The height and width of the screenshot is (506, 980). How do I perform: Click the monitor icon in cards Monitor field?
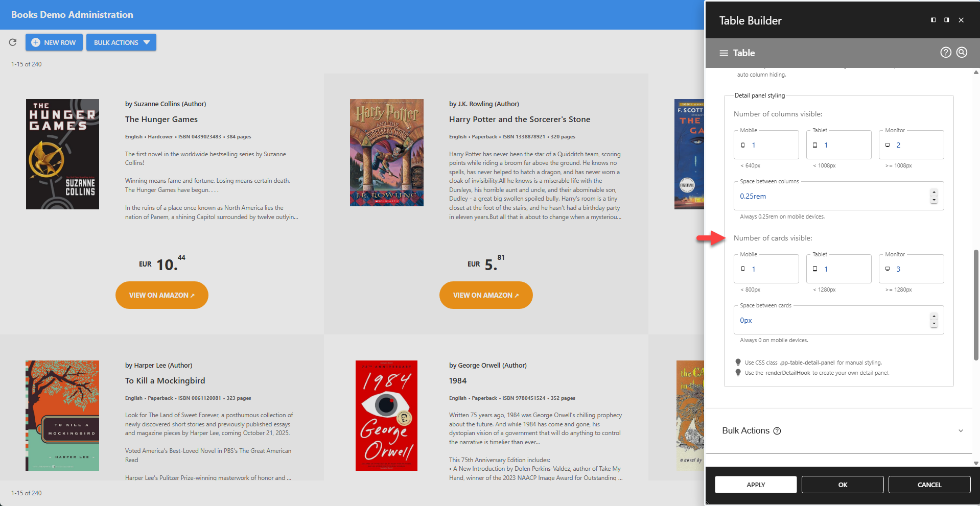(x=888, y=269)
